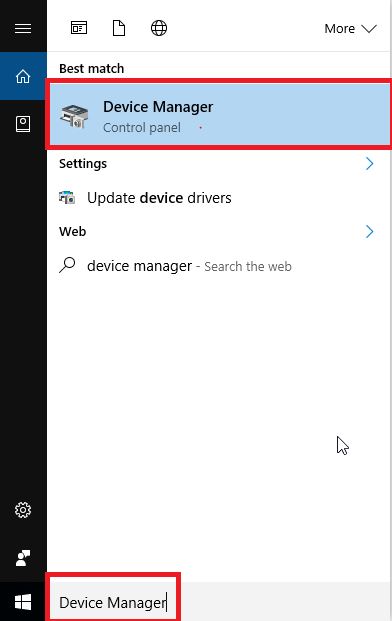Open Device Manager best match result
This screenshot has width=392, height=621.
(x=219, y=114)
